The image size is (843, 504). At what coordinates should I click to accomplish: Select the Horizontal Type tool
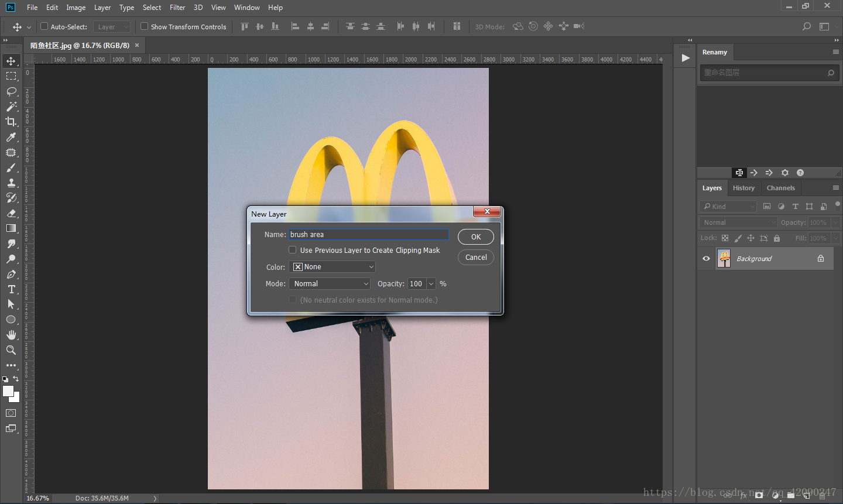point(11,289)
